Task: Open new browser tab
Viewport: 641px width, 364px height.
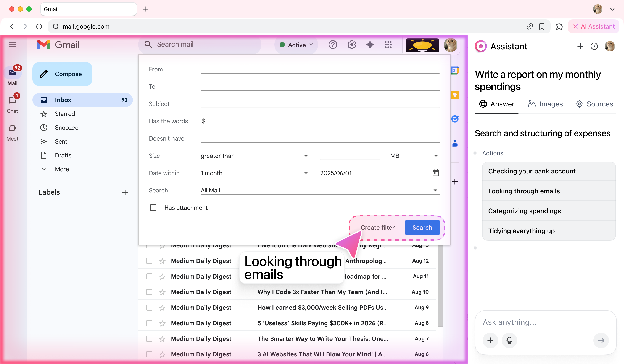Action: [x=146, y=9]
